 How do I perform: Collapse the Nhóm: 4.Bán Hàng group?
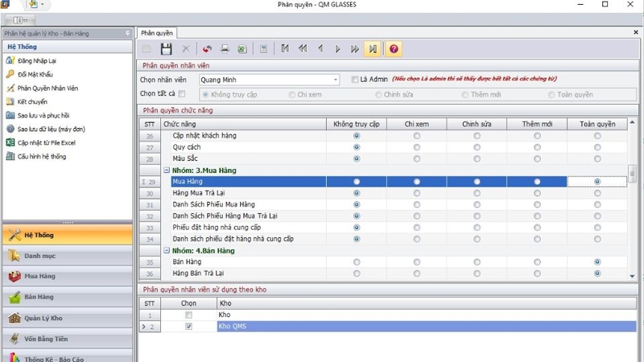pos(167,250)
